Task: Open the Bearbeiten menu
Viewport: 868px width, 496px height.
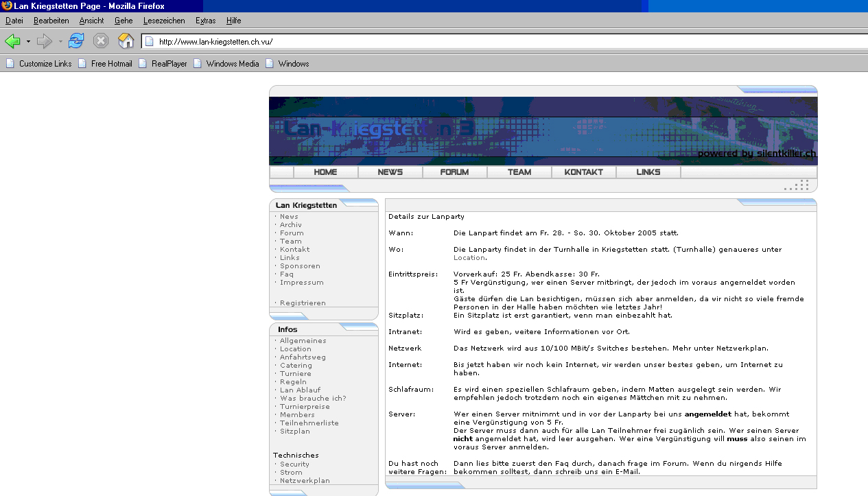Action: tap(51, 21)
